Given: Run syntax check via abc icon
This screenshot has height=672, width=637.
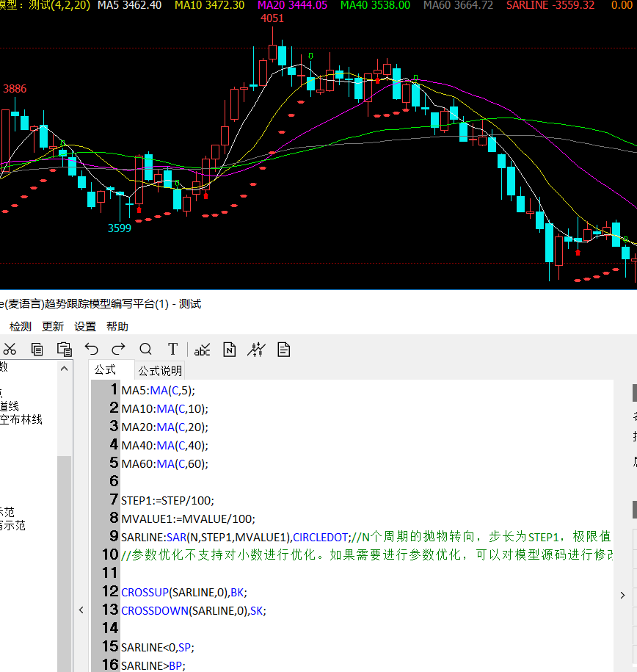Looking at the screenshot, I should [x=202, y=350].
